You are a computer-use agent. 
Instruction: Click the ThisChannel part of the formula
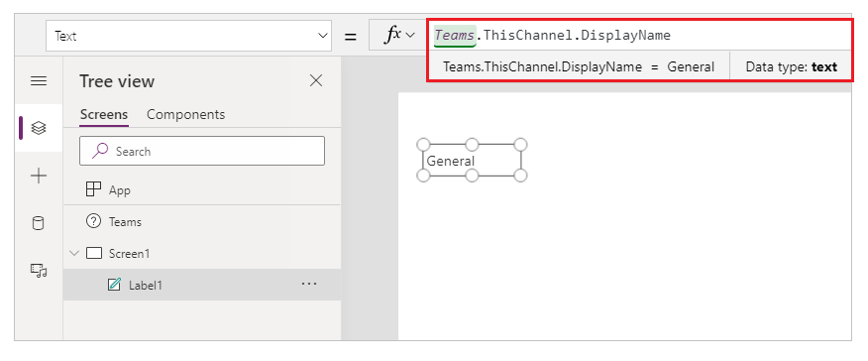(x=529, y=36)
